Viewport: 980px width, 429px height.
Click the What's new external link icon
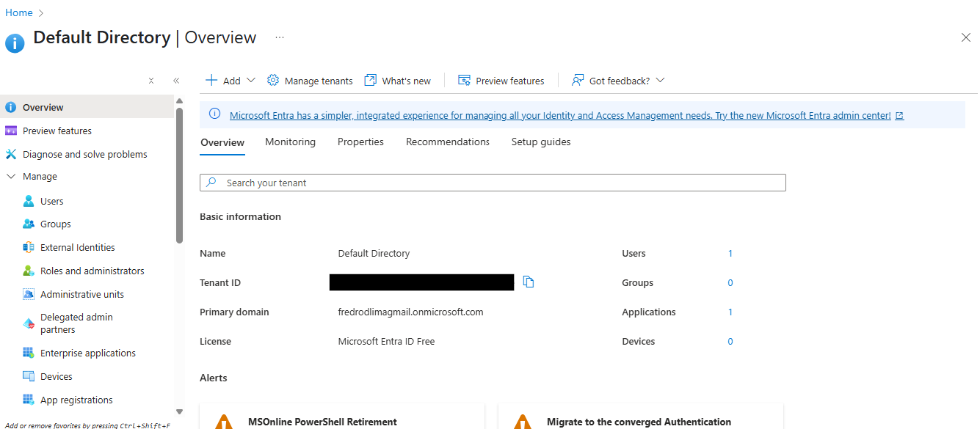tap(371, 80)
